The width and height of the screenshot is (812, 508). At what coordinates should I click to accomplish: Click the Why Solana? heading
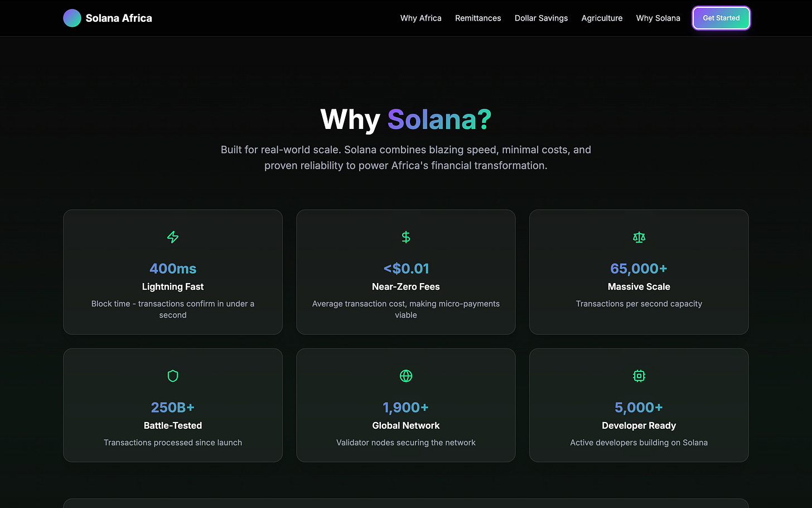click(406, 119)
